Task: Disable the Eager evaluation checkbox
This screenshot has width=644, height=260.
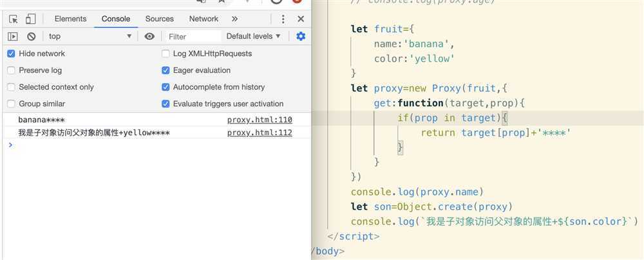Action: pyautogui.click(x=166, y=70)
